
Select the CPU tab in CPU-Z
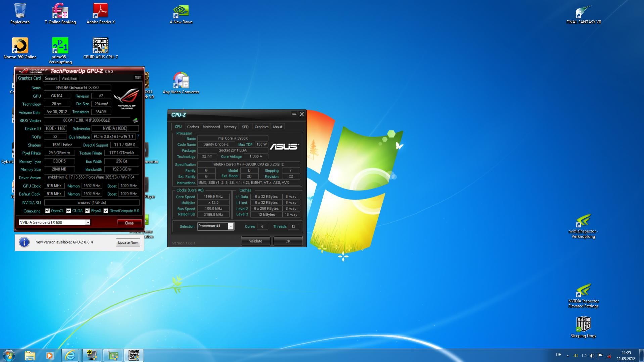pos(178,127)
